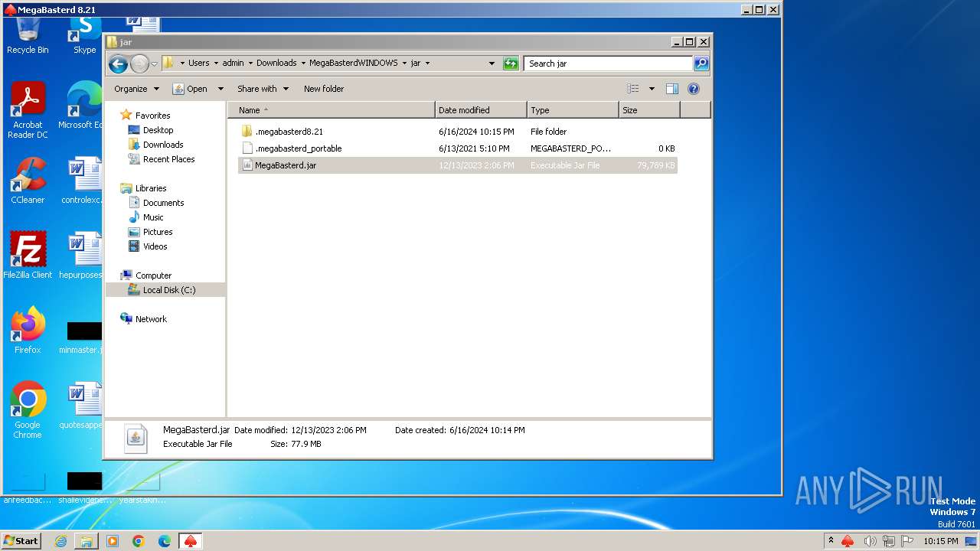Click Firefox desktop icon
980x551 pixels.
tap(28, 331)
